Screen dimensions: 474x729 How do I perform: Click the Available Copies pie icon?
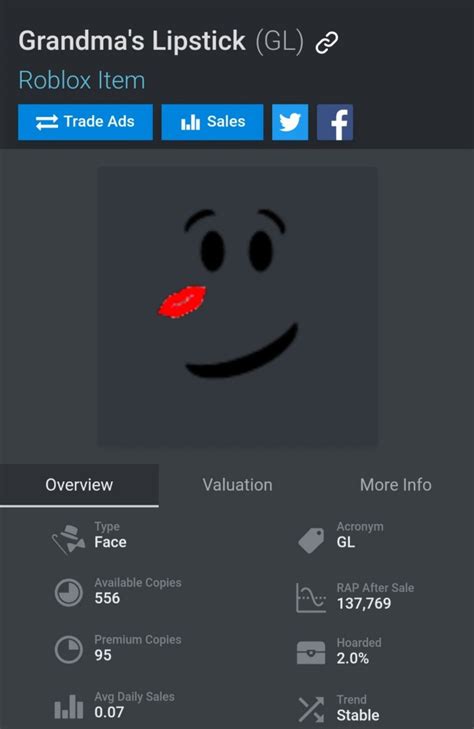[69, 592]
